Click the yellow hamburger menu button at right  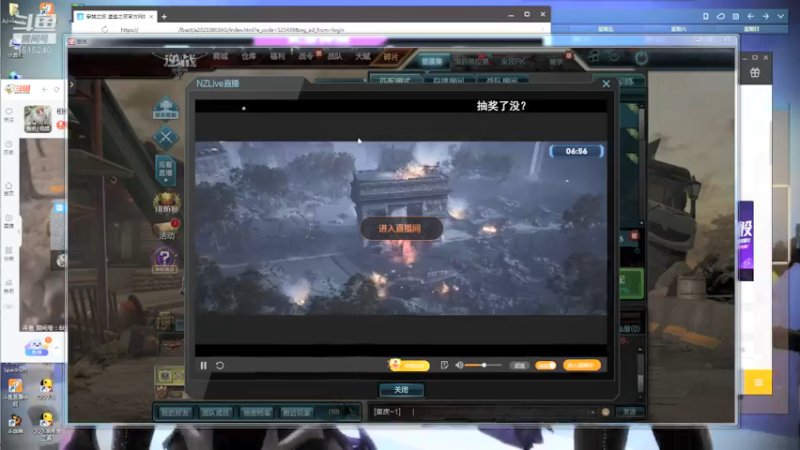point(758,383)
